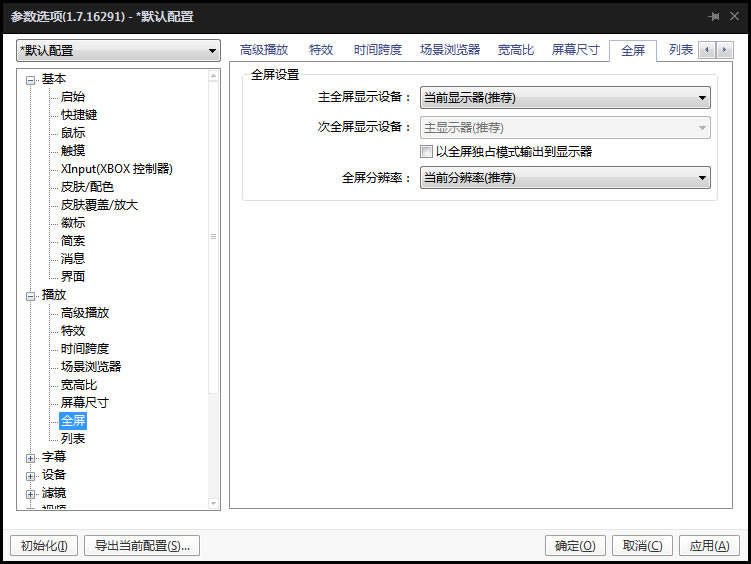Switch to the 高级播放 tab

264,50
